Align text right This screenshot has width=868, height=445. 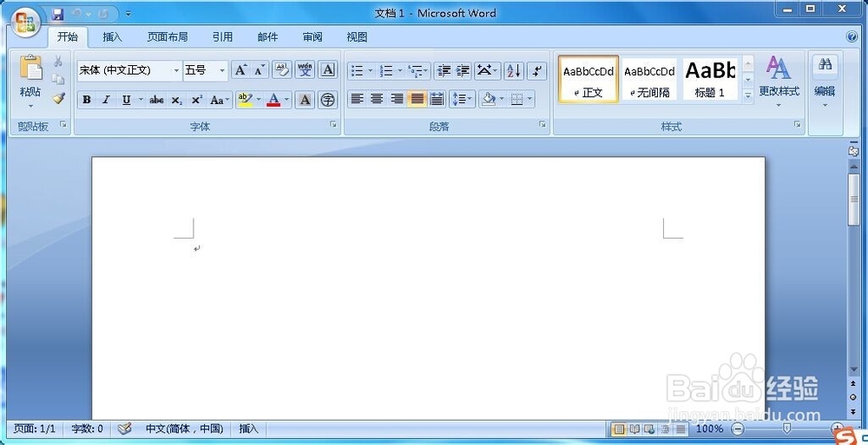click(397, 99)
